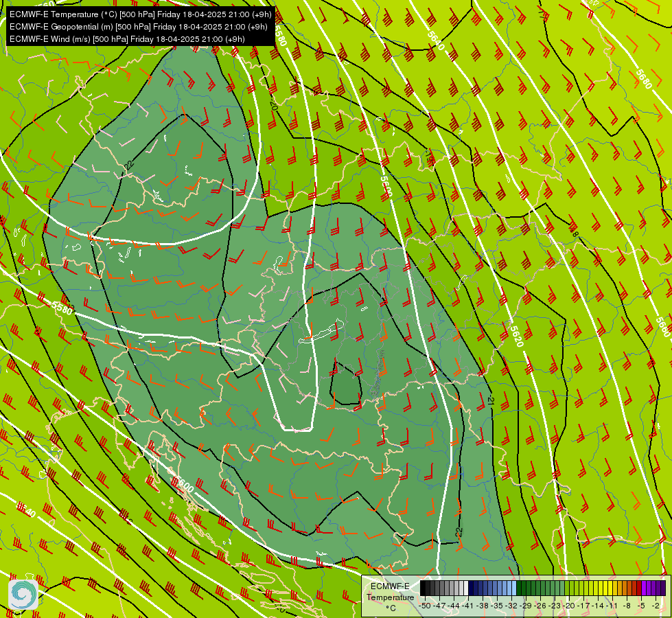Click the -19 isotherm label on the map
The image size is (672, 618).
(430, 158)
